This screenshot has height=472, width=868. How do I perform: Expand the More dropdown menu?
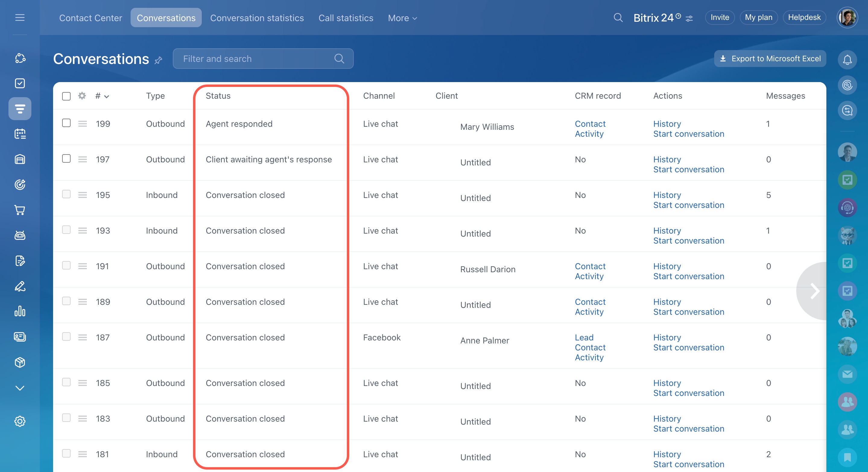click(402, 18)
